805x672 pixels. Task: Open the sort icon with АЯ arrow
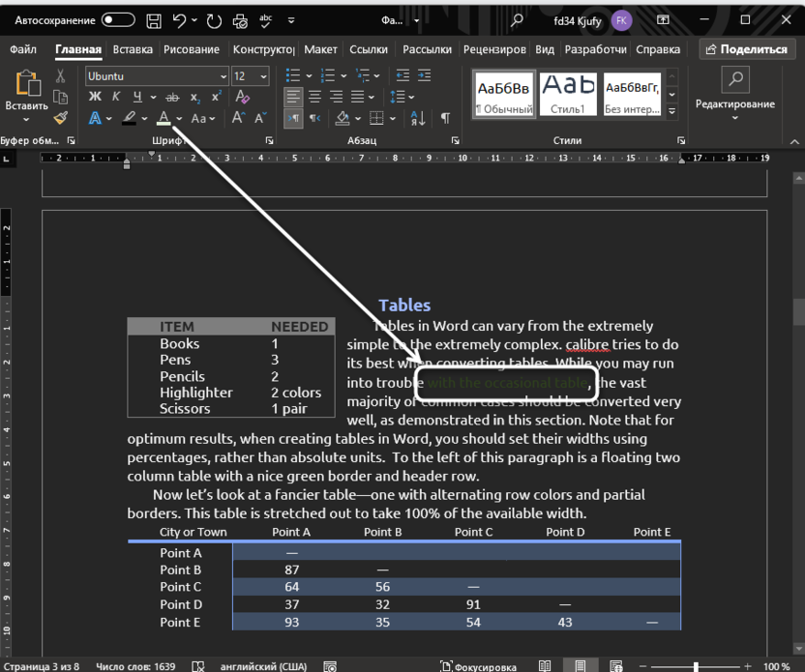coord(417,118)
